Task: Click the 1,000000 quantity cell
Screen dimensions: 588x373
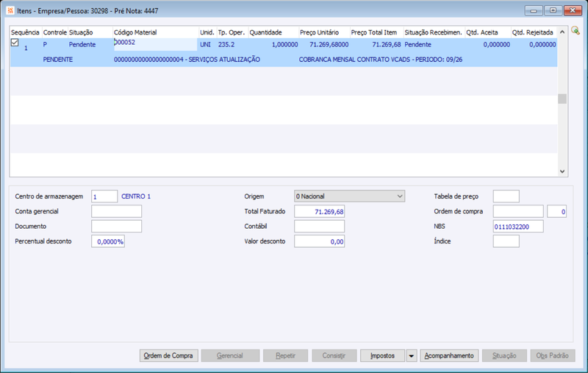Action: (284, 44)
